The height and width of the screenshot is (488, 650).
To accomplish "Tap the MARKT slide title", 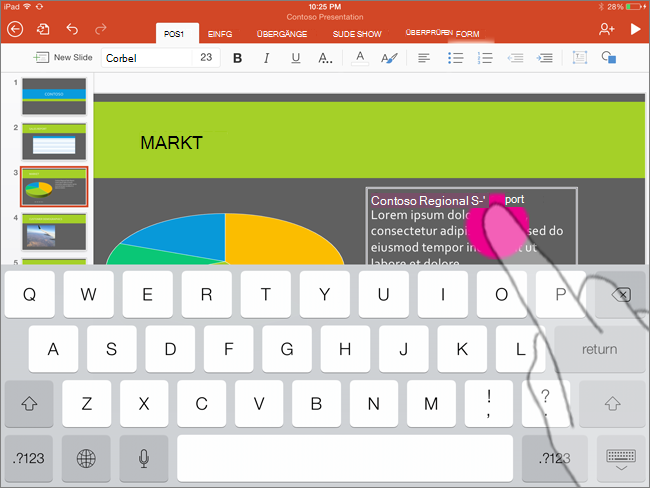I will point(171,143).
